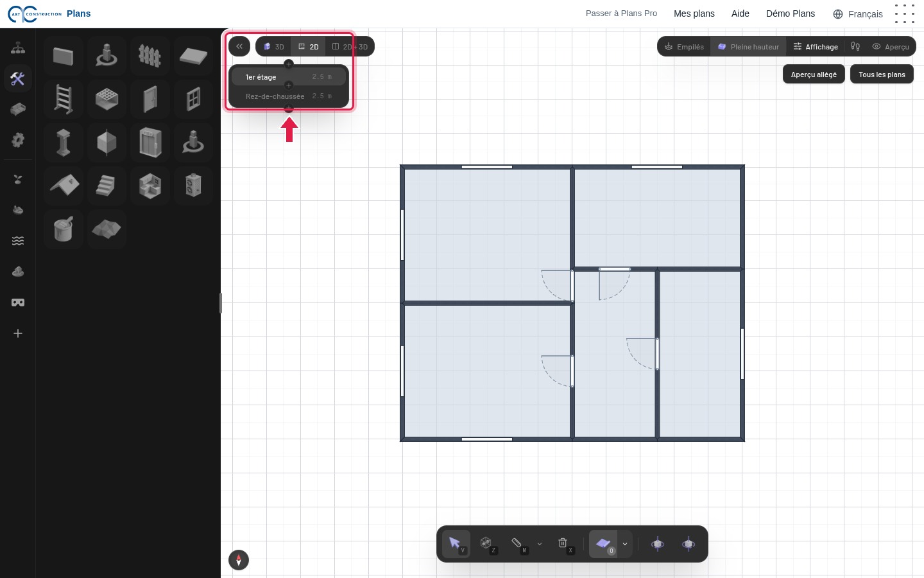The image size is (924, 578).
Task: Choose the door element icon
Action: tap(150, 100)
